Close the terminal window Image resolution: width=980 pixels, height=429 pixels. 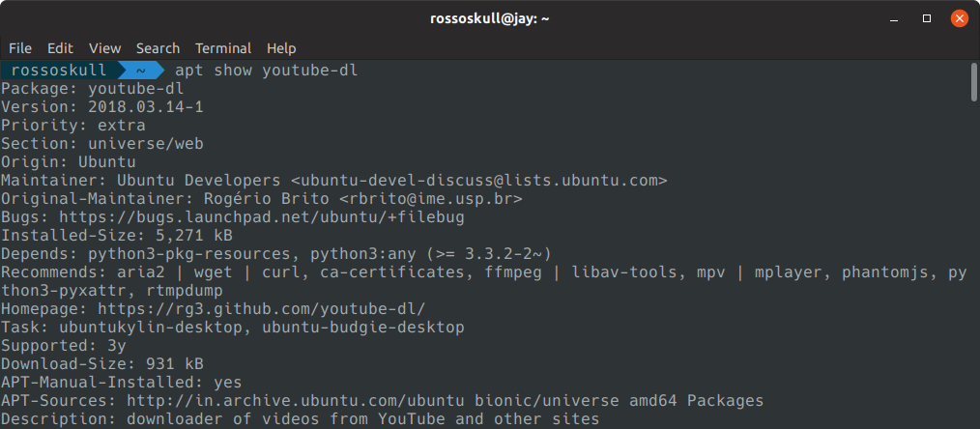(x=960, y=18)
